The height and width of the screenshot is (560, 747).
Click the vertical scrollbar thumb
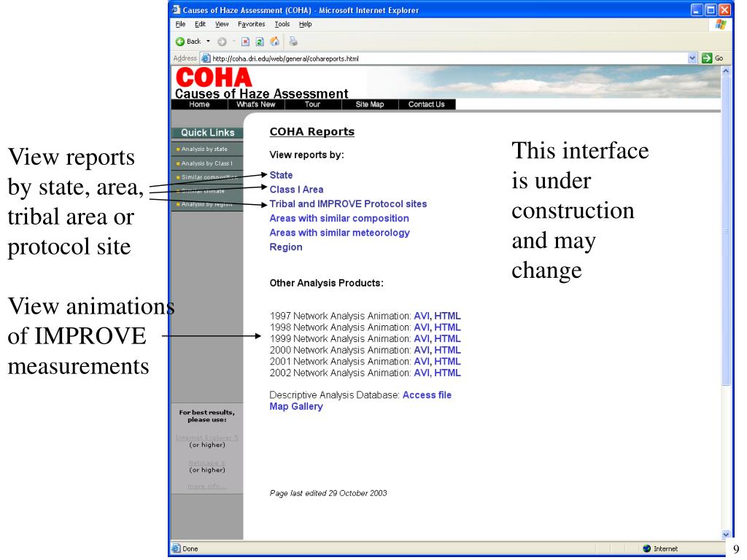click(726, 230)
